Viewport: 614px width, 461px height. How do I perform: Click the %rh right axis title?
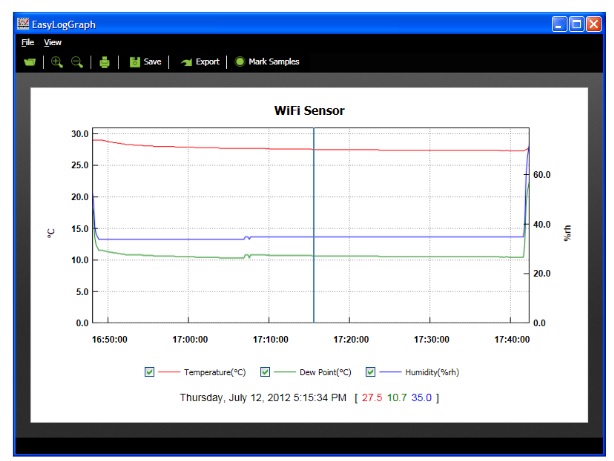[x=567, y=233]
